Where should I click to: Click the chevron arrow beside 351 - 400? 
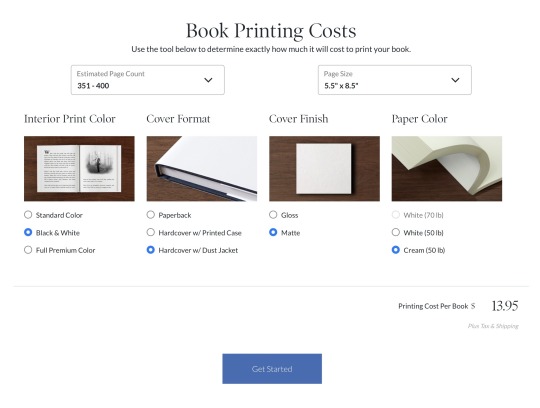point(208,80)
